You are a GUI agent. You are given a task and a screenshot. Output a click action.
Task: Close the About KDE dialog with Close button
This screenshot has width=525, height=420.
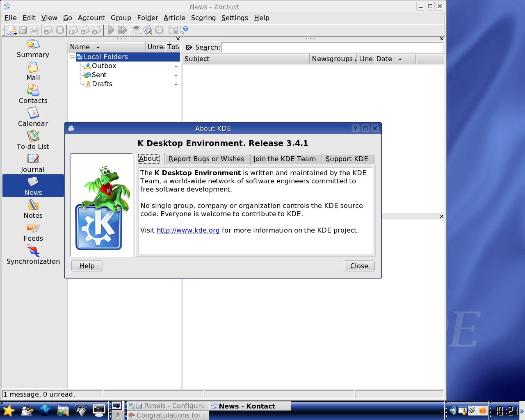[359, 266]
